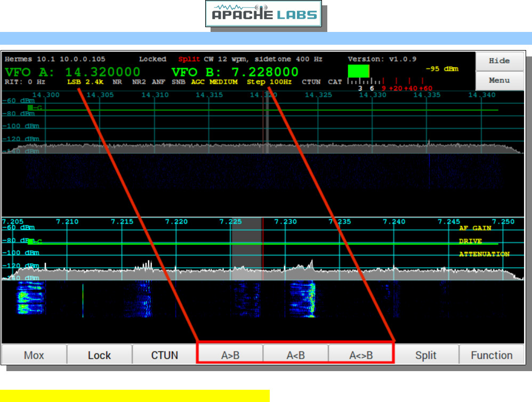Toggle the NR noise reduction indicator
The height and width of the screenshot is (402, 532).
point(117,82)
